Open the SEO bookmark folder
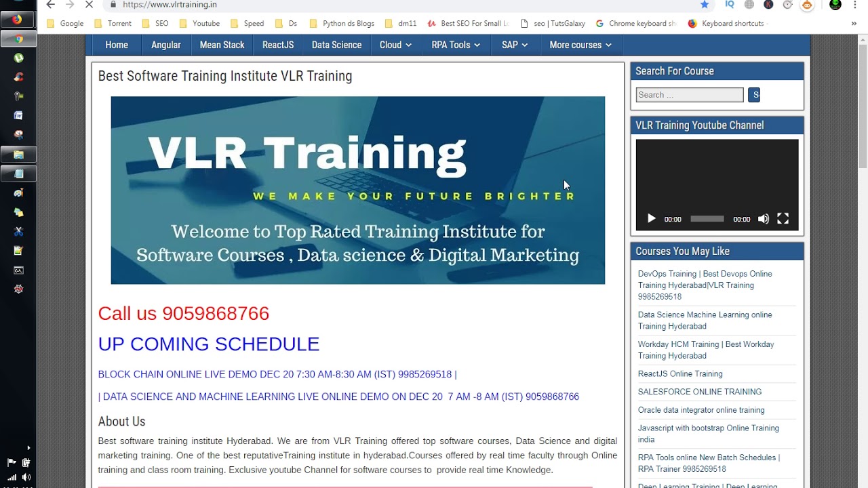This screenshot has width=868, height=488. click(x=155, y=23)
